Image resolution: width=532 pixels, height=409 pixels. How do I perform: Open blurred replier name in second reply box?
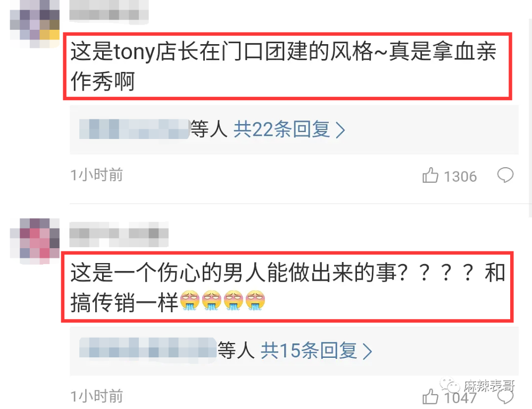(x=148, y=348)
